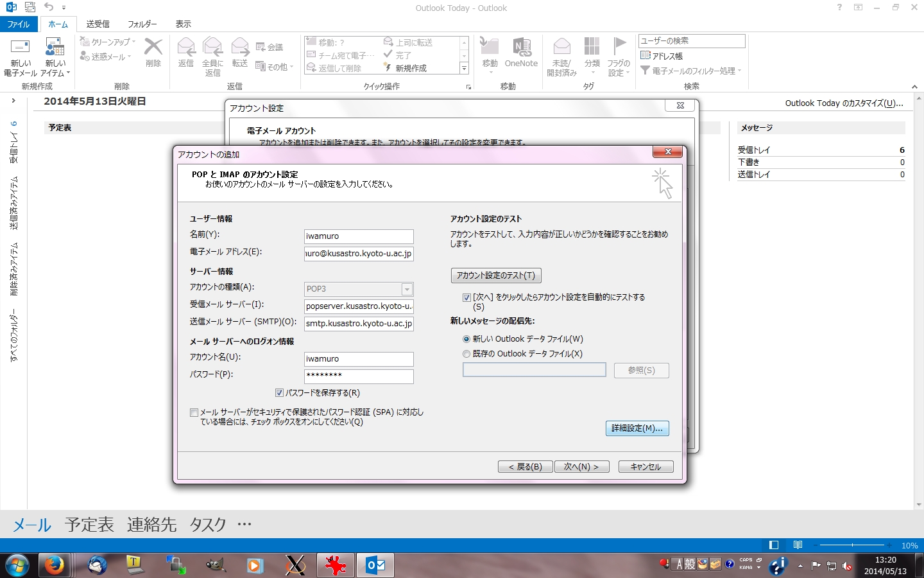The image size is (924, 578).
Task: Expand the Other (その他) reply dropdown
Action: tap(291, 66)
